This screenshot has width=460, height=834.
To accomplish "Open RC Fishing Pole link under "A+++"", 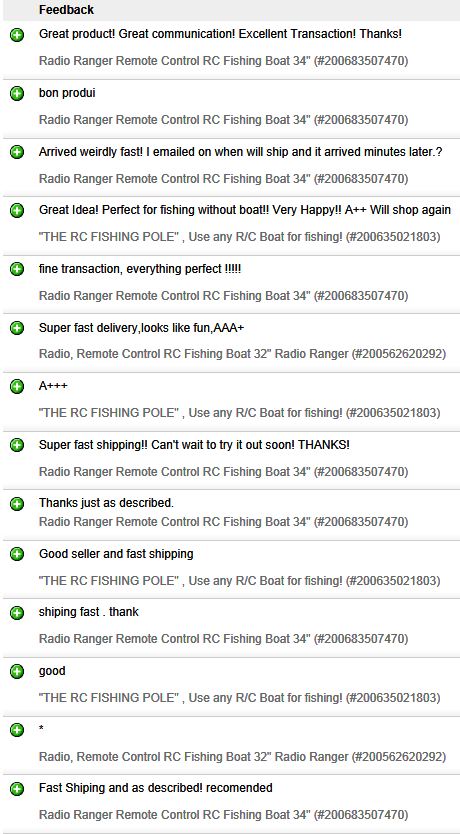I will coord(239,413).
